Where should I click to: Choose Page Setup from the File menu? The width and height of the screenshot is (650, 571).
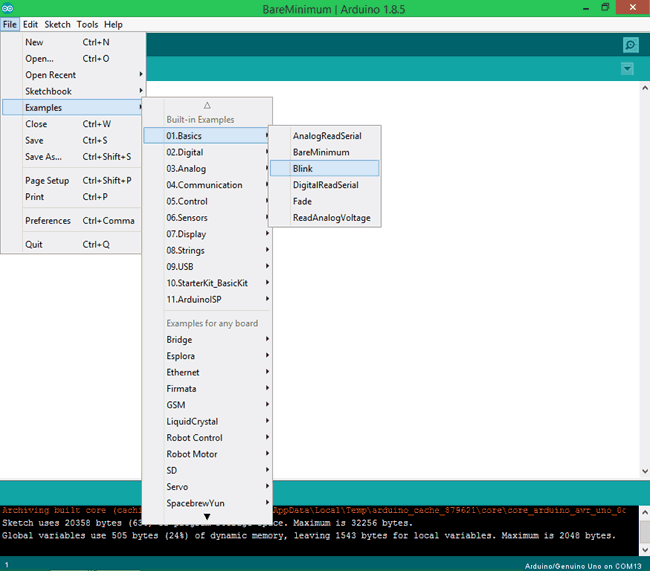73,180
